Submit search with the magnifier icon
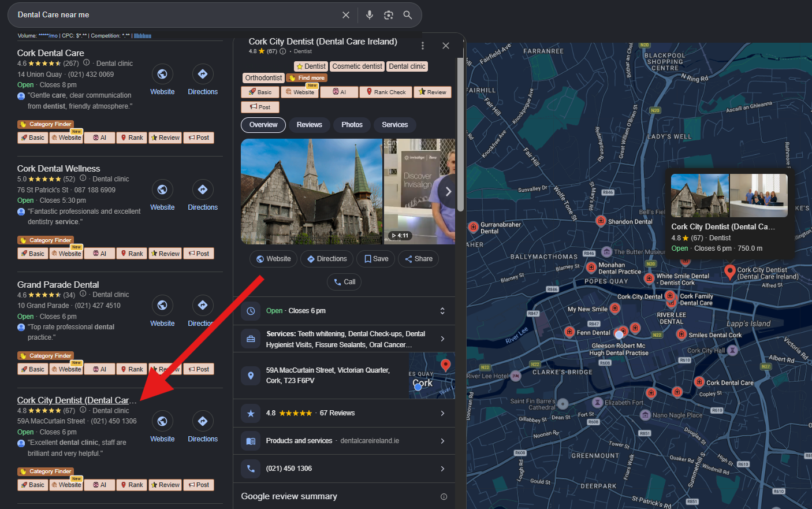The width and height of the screenshot is (812, 509). pyautogui.click(x=408, y=15)
